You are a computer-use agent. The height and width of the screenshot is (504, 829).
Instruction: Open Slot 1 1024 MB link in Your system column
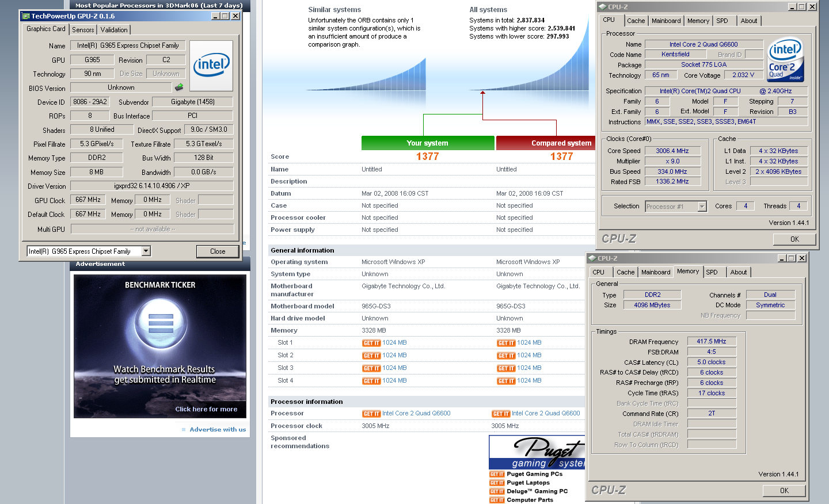click(394, 343)
